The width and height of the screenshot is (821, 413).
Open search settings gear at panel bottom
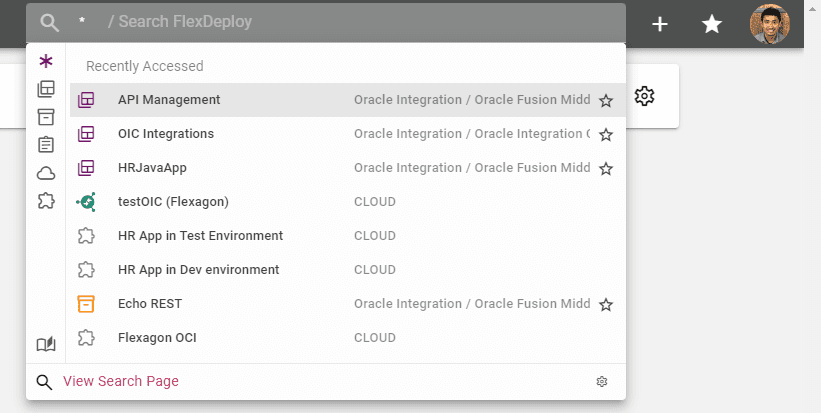602,382
